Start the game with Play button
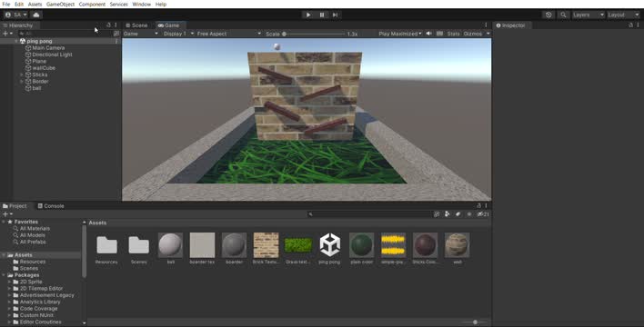The height and width of the screenshot is (327, 644). tap(308, 15)
